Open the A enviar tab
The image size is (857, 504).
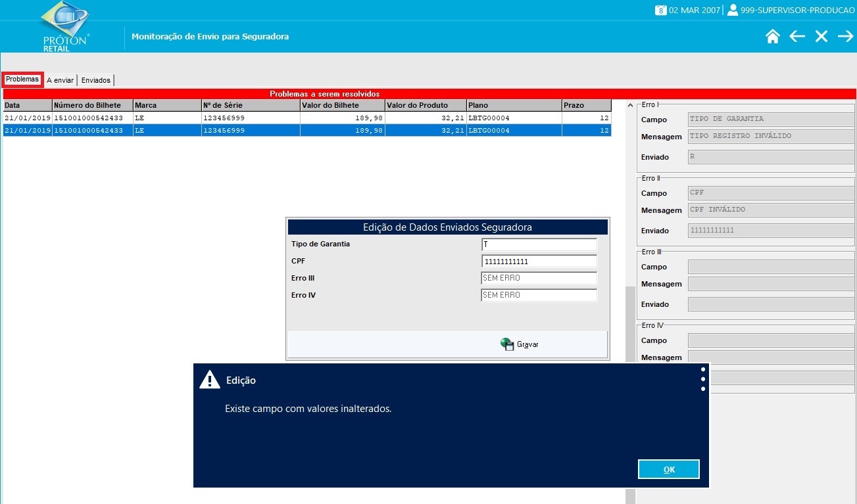60,80
